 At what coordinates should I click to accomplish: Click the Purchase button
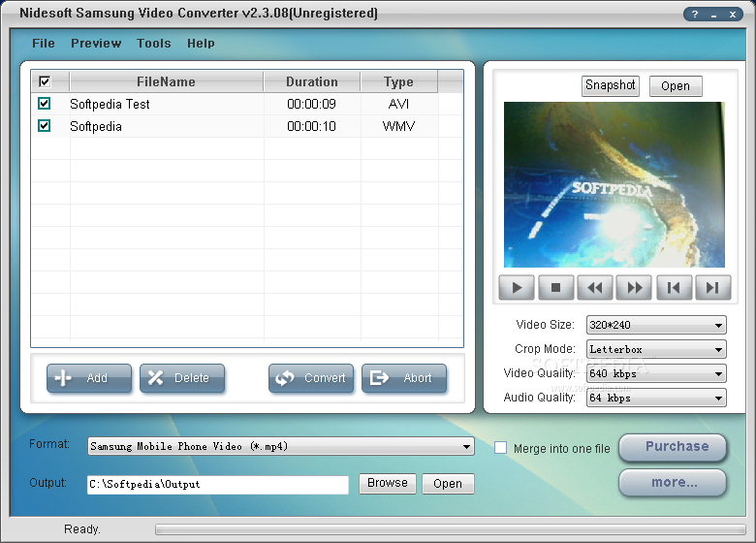pos(673,447)
